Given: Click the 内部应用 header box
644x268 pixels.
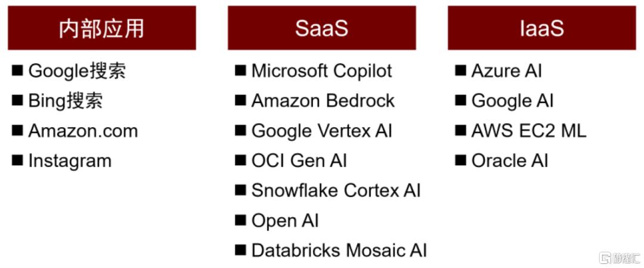Looking at the screenshot, I should click(102, 28).
